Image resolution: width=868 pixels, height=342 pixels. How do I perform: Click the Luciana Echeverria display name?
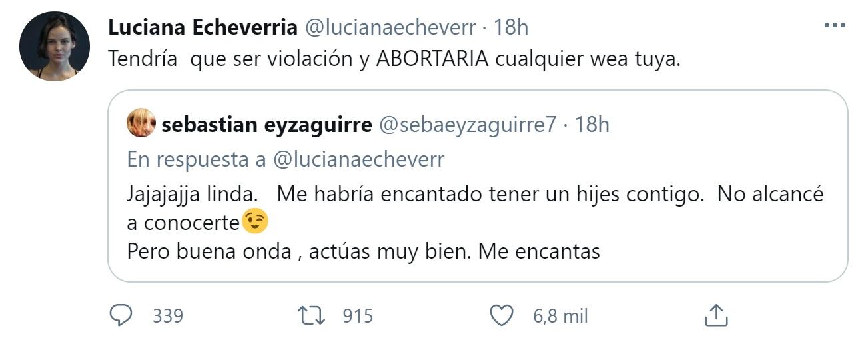[203, 27]
